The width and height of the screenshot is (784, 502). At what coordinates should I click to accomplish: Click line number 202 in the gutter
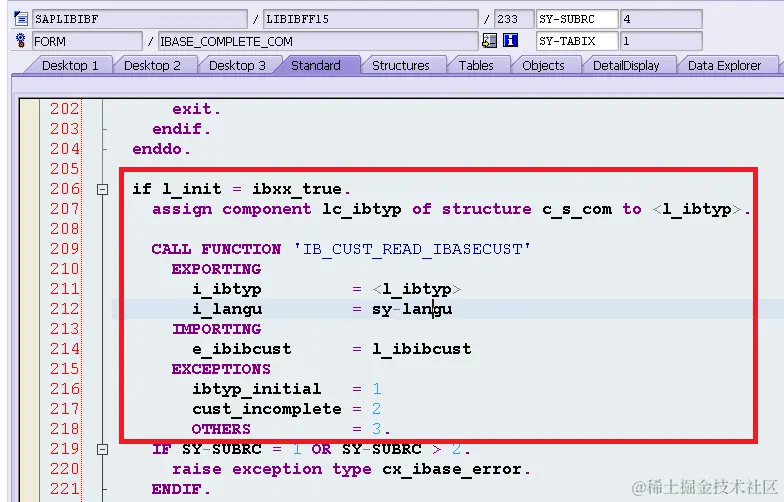tap(64, 109)
